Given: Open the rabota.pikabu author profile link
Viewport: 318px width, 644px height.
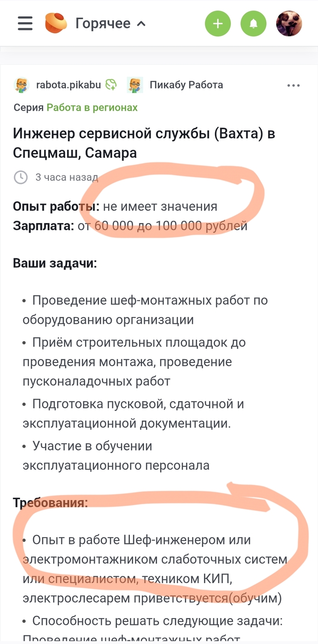Looking at the screenshot, I should (68, 85).
